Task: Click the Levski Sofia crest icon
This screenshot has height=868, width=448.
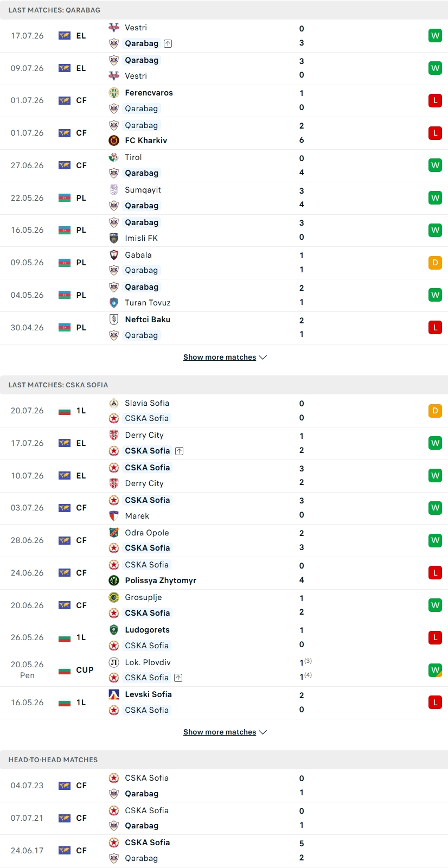Action: pos(114,694)
